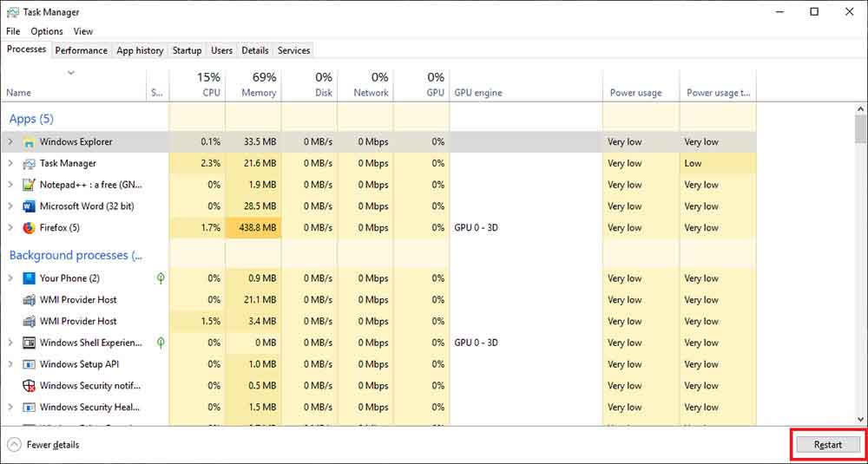Viewport: 868px width, 464px height.
Task: Click the Windows Security Health icon
Action: click(x=29, y=408)
